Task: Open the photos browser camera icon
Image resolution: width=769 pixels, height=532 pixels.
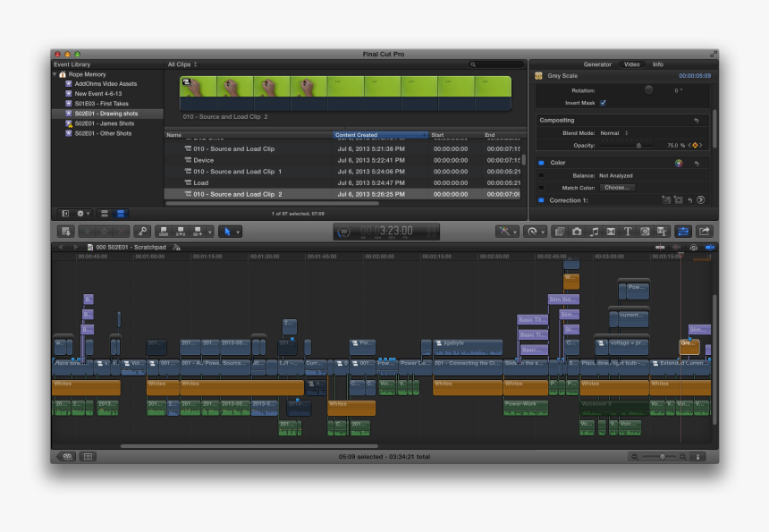Action: pos(577,232)
